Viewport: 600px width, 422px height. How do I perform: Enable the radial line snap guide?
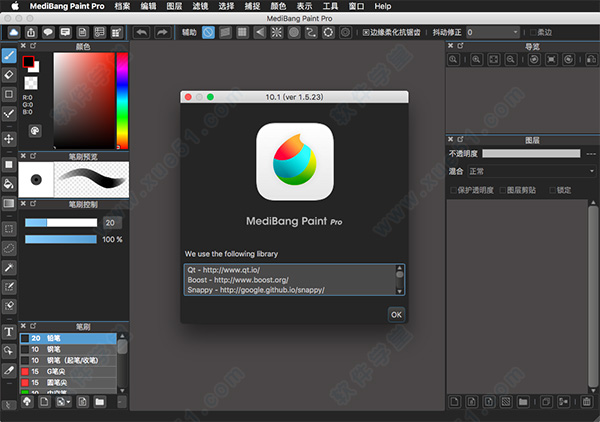[276, 33]
